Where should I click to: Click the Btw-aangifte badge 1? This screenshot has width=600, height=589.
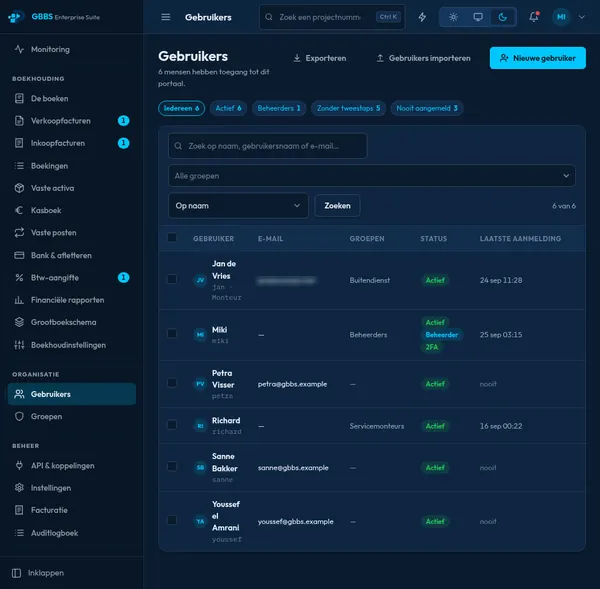click(123, 277)
